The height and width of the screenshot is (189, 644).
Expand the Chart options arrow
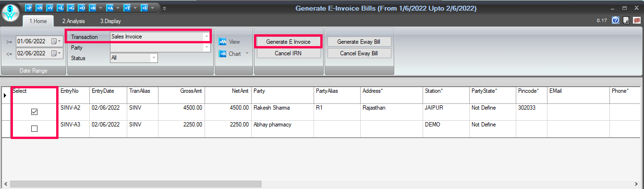[247, 53]
